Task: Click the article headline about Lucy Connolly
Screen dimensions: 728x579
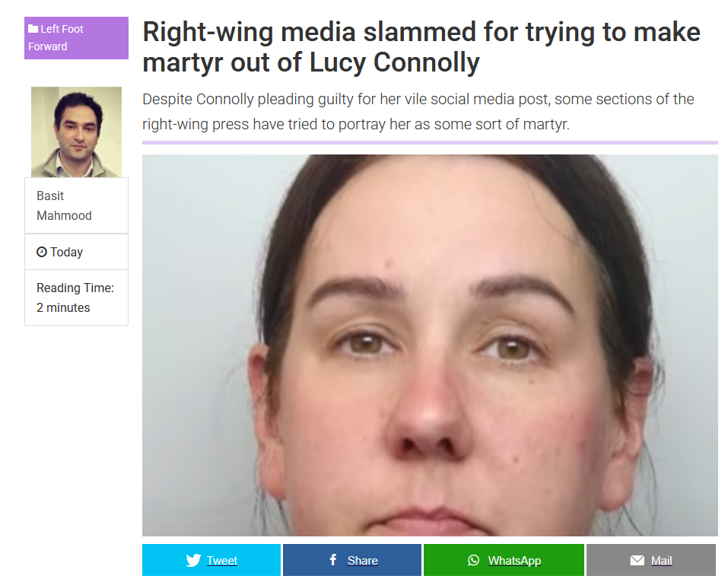Action: click(x=421, y=47)
